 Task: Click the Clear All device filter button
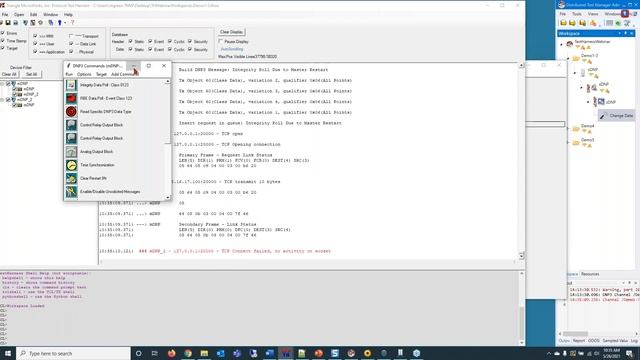[x=9, y=74]
